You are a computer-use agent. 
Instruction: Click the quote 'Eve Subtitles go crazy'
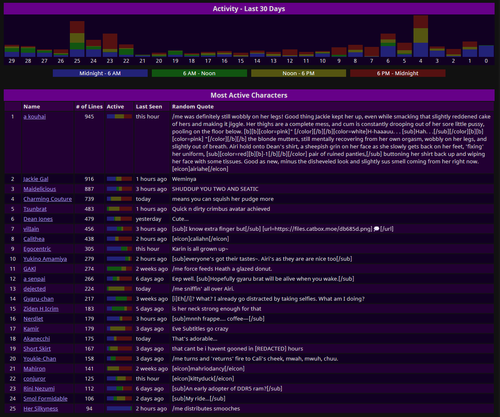tap(200, 329)
